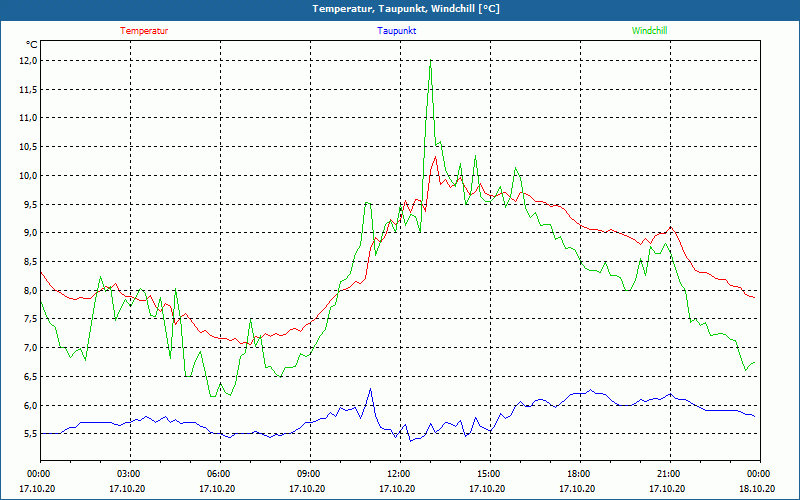Click the 18.10.20 date label
800x500 pixels.
(x=757, y=488)
